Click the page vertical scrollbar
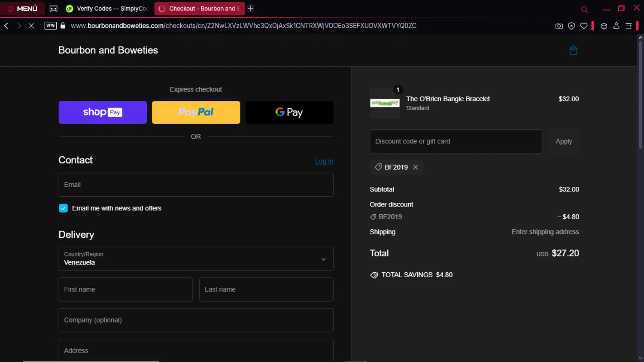 pyautogui.click(x=640, y=95)
